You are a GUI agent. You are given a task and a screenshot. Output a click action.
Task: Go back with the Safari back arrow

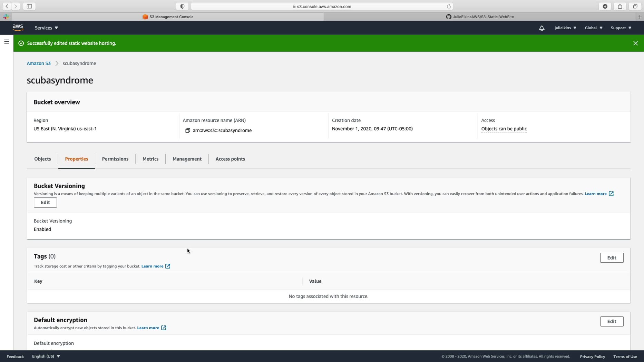7,6
